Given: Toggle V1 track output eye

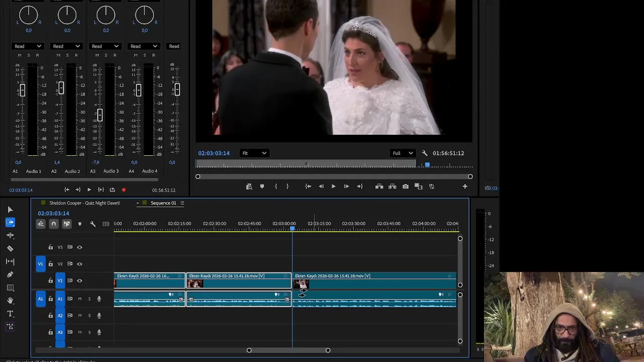Looking at the screenshot, I should [79, 281].
